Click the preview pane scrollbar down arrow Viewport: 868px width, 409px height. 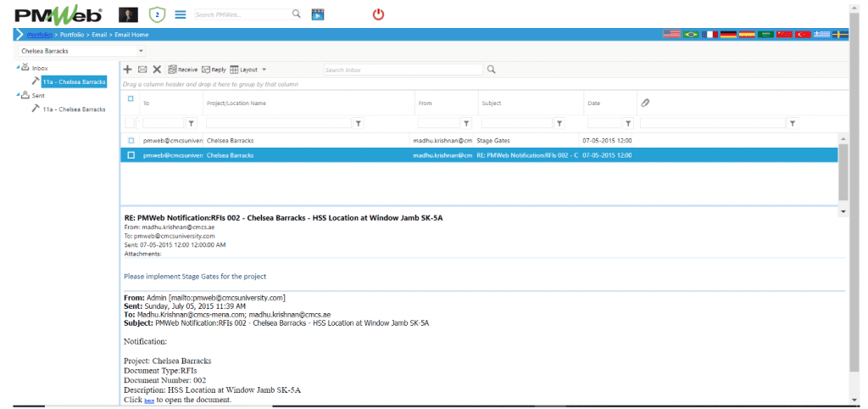(x=854, y=401)
